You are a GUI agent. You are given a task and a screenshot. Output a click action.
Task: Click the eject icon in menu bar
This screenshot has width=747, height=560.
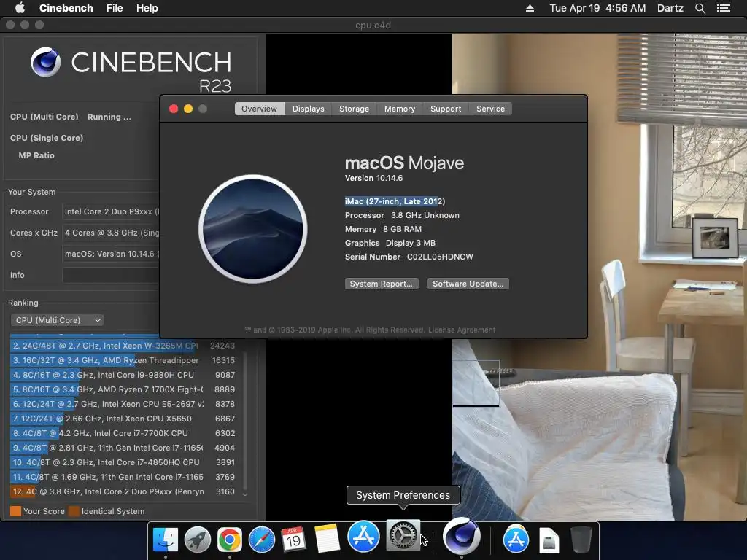coord(530,8)
